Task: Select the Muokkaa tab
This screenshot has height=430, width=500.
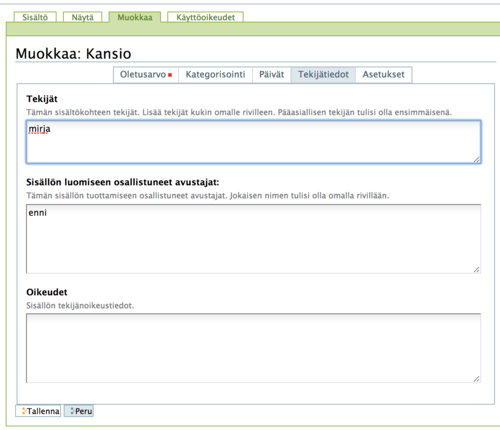Action: coord(135,17)
